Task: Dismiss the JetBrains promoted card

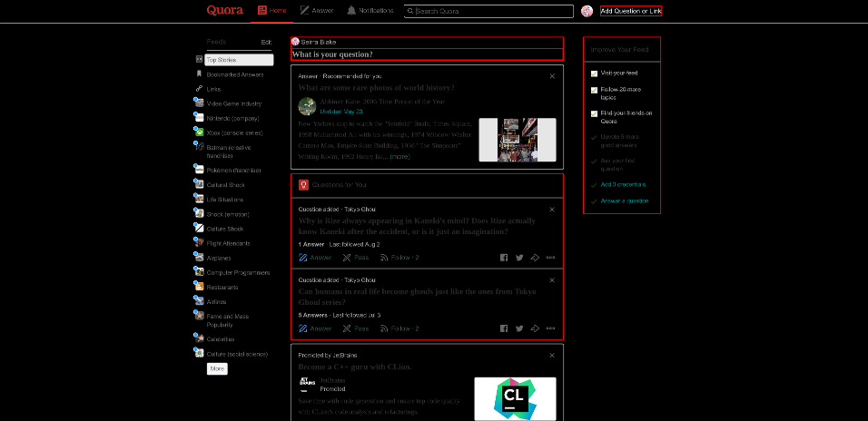Action: pyautogui.click(x=552, y=356)
